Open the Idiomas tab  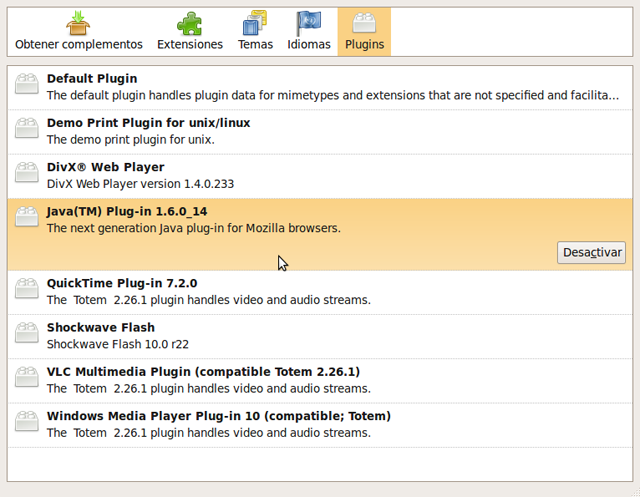coord(309,32)
